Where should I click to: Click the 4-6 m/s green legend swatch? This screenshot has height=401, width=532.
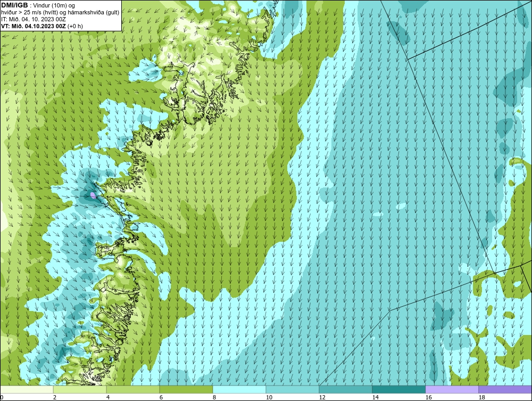pos(133,389)
